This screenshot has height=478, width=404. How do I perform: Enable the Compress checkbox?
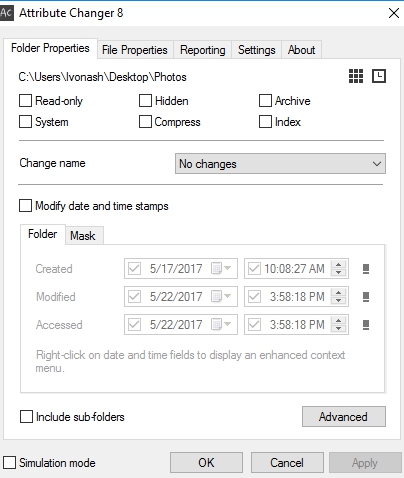pyautogui.click(x=145, y=122)
